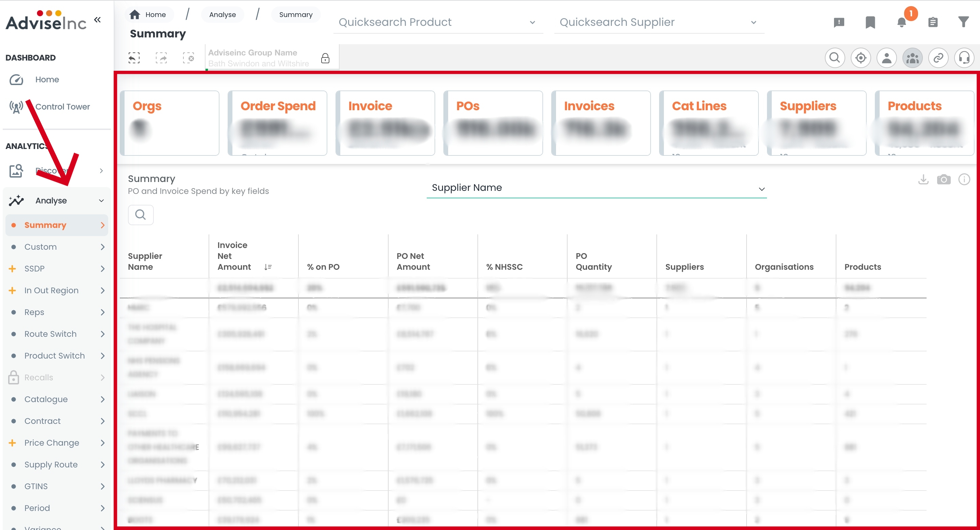Take snapshot with camera icon
The image size is (980, 530).
point(944,180)
